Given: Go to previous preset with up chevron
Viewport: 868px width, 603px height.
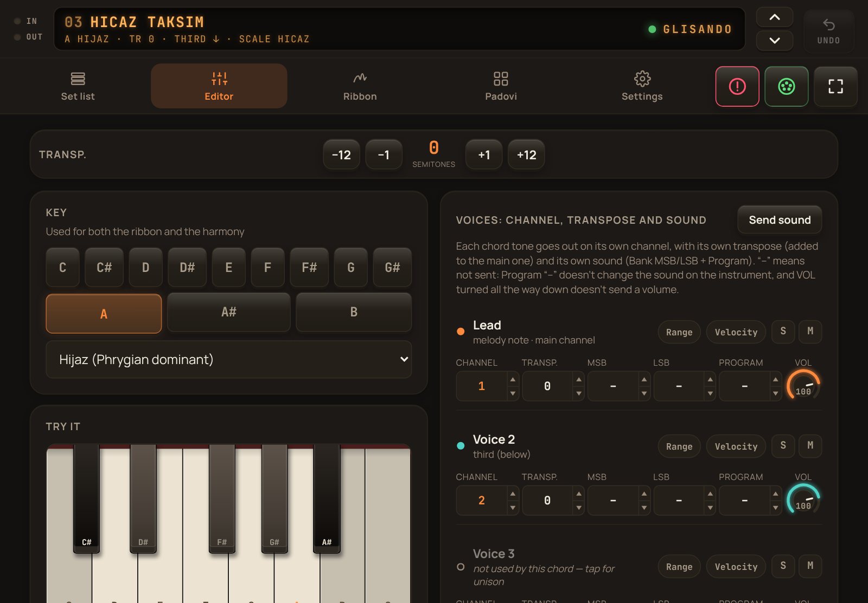Looking at the screenshot, I should pyautogui.click(x=775, y=17).
